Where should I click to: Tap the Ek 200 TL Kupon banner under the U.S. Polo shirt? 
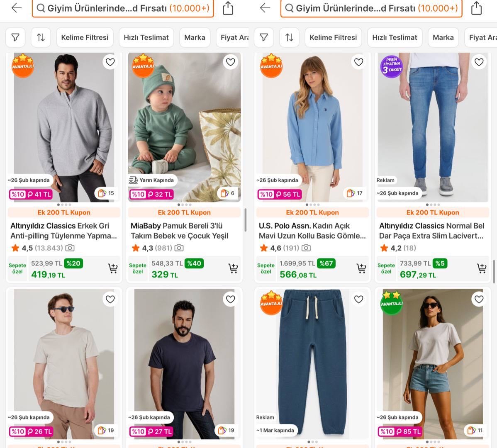(x=312, y=212)
